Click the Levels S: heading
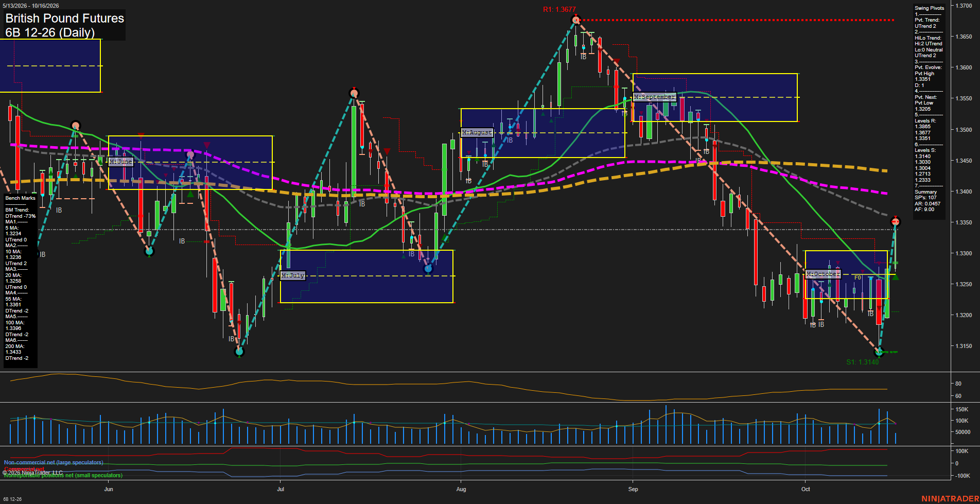 coord(925,150)
